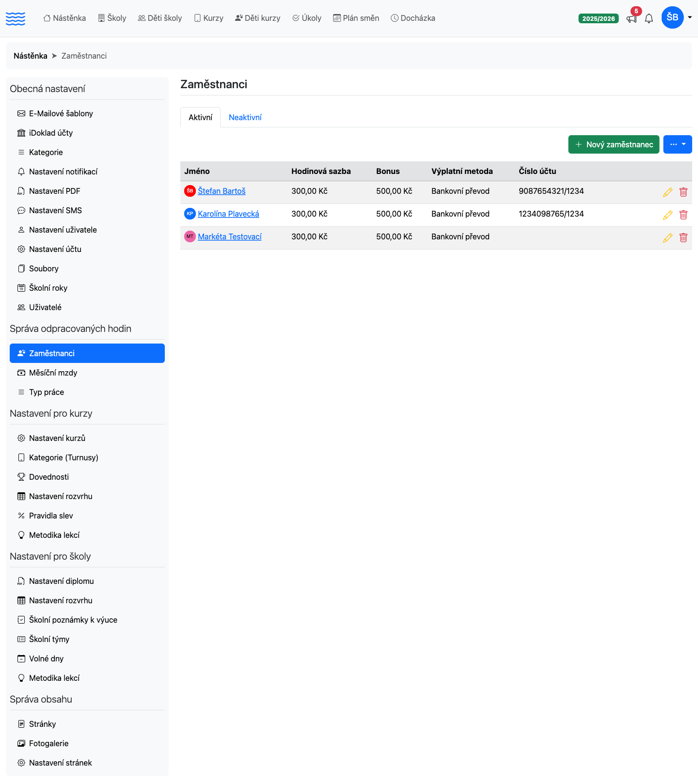698x784 pixels.
Task: Open Markéta Testovací employee link
Action: coord(230,236)
